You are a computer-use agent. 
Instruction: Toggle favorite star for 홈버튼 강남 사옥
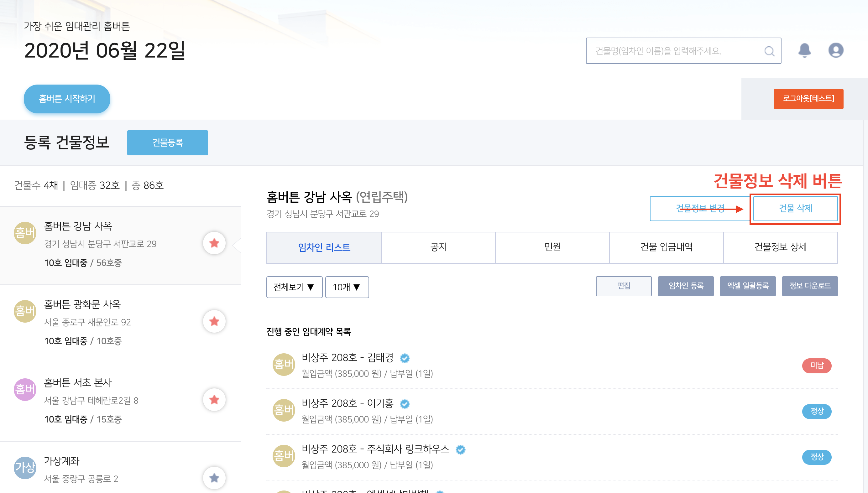pos(214,243)
